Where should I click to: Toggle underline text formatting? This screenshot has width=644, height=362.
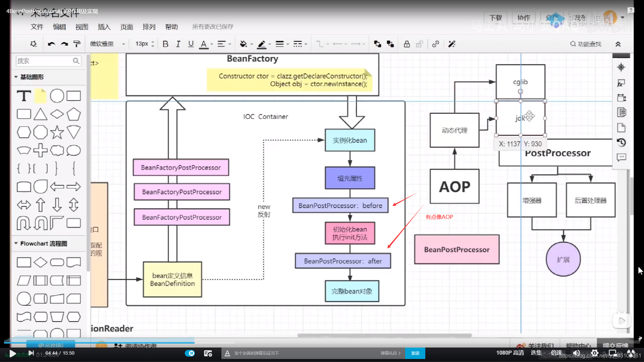coord(191,44)
